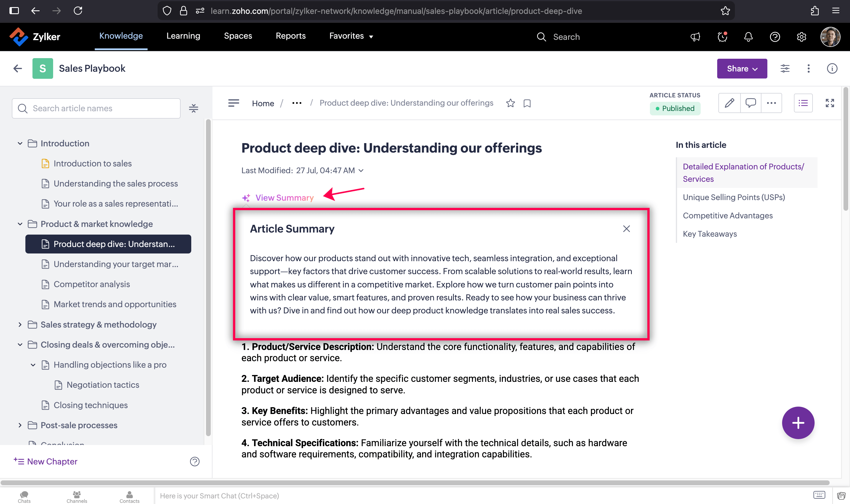Open Contacts in the bottom bar
Viewport: 850px width, 504px height.
(x=129, y=496)
